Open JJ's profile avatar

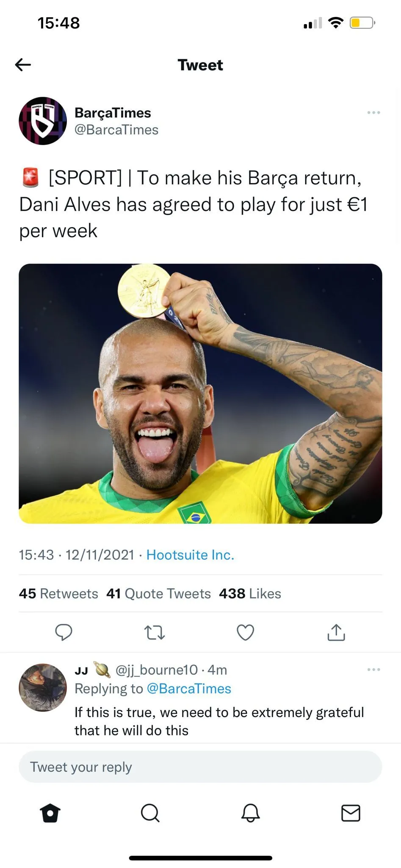[x=43, y=687]
